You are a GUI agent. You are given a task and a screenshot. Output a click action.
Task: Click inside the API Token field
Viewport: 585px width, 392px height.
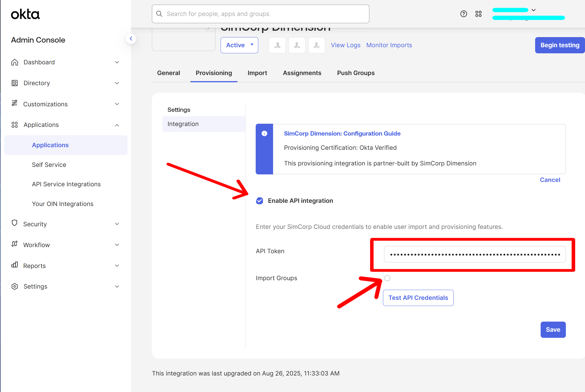pyautogui.click(x=475, y=254)
